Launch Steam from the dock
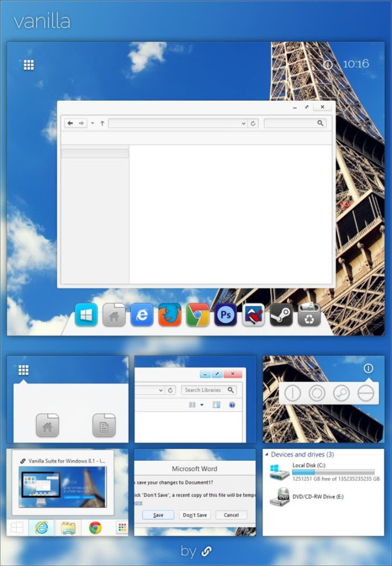 (281, 315)
